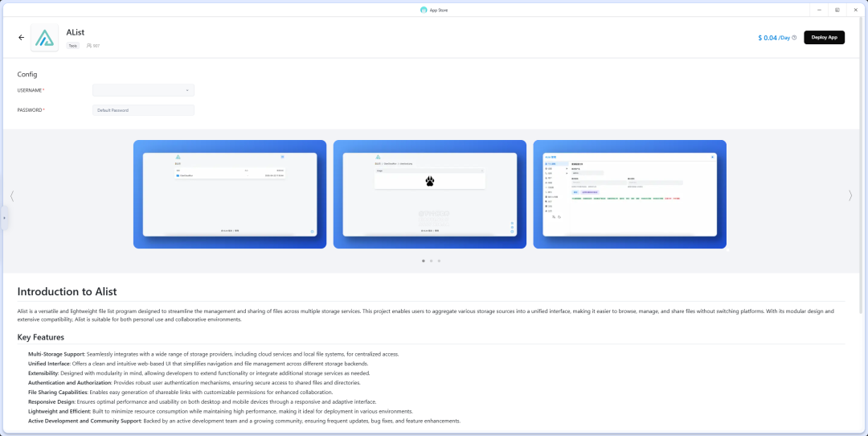Click the back arrow beside AList
The image size is (868, 436).
tap(22, 38)
